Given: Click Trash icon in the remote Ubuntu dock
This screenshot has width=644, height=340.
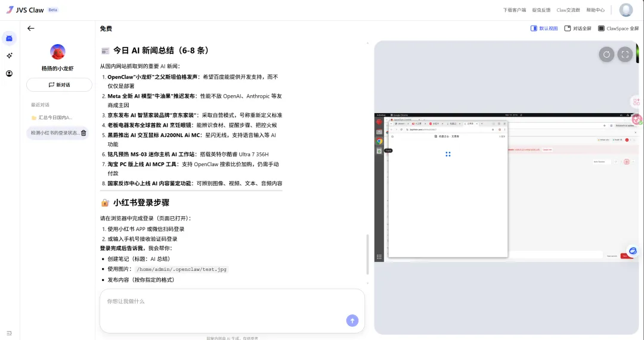Looking at the screenshot, I should (379, 151).
